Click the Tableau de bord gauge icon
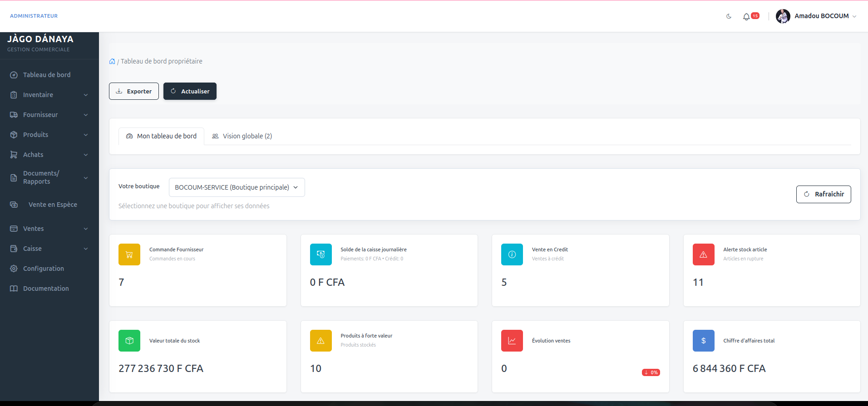 [x=14, y=75]
